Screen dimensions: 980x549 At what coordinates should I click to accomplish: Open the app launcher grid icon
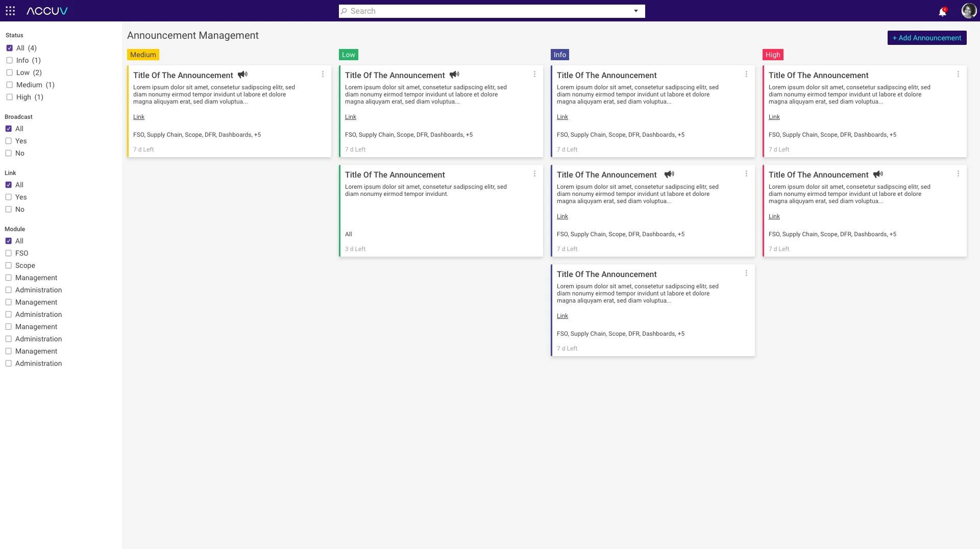point(10,11)
